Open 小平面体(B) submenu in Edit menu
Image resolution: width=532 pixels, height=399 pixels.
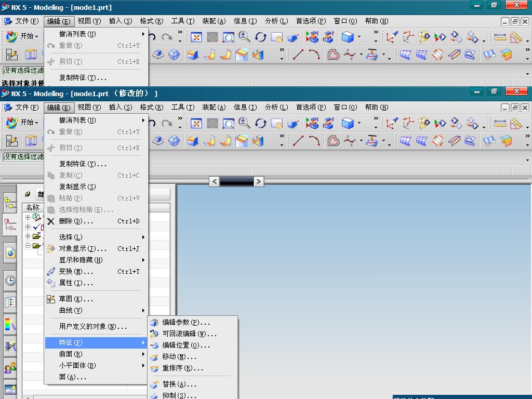pyautogui.click(x=96, y=365)
